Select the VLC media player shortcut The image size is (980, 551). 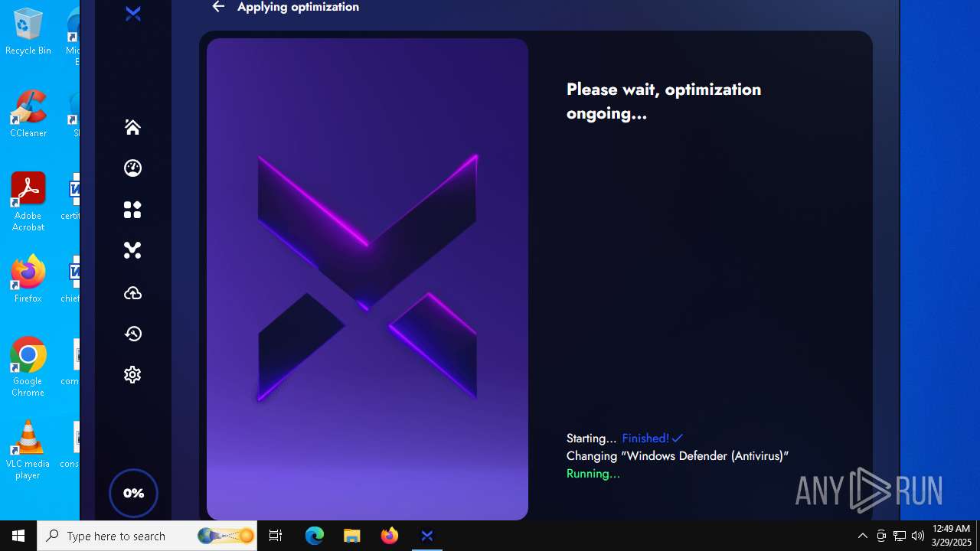28,450
